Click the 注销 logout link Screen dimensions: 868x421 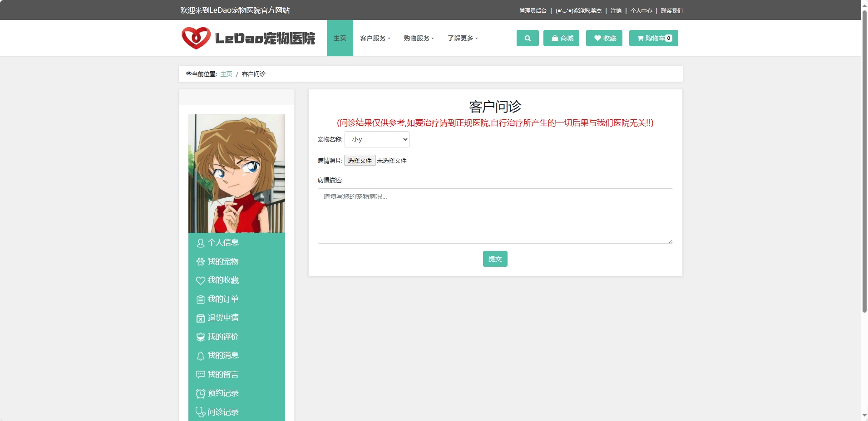(x=616, y=10)
